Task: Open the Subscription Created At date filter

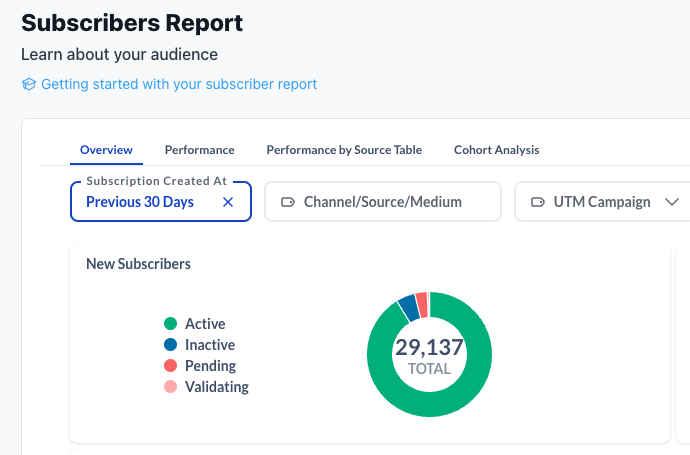Action: point(140,202)
